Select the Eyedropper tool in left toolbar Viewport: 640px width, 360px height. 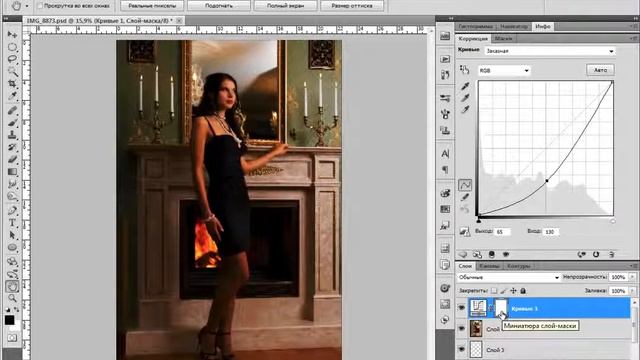12,96
